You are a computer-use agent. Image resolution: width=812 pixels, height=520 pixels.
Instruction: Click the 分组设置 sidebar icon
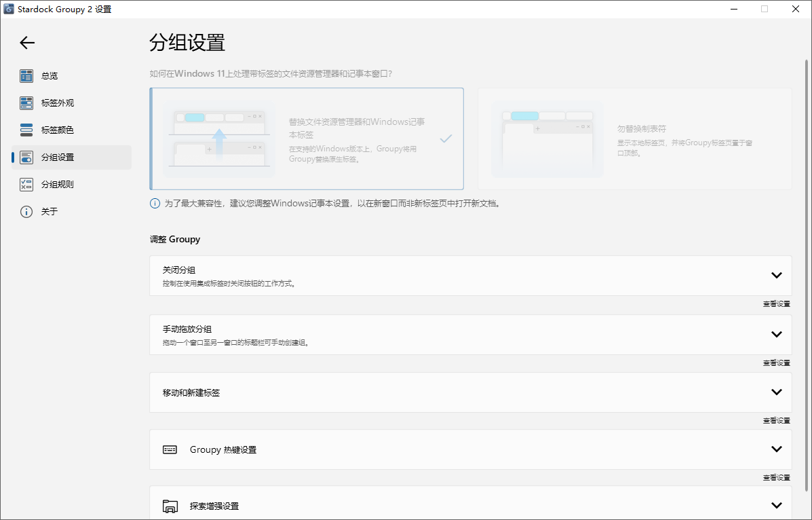click(26, 157)
